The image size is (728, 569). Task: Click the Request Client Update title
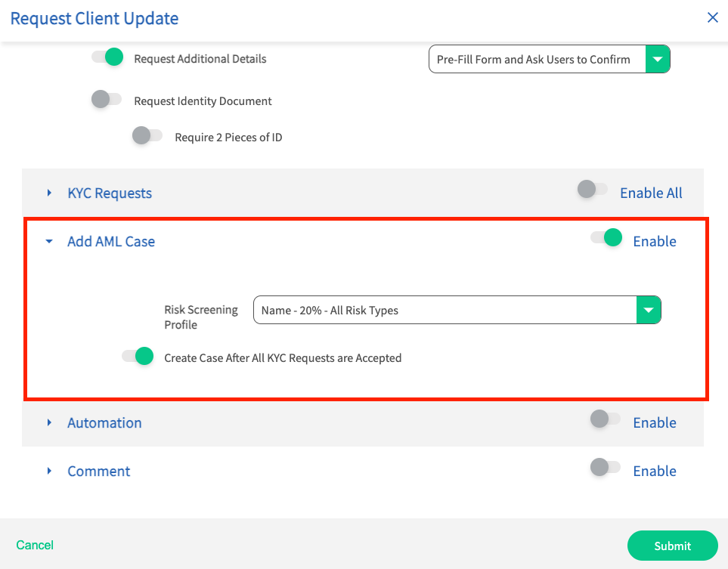94,19
